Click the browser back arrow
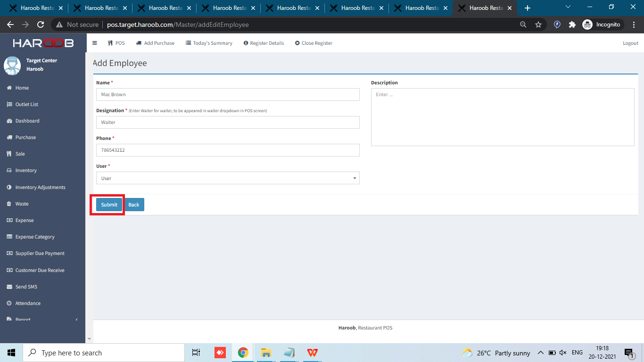 tap(10, 25)
